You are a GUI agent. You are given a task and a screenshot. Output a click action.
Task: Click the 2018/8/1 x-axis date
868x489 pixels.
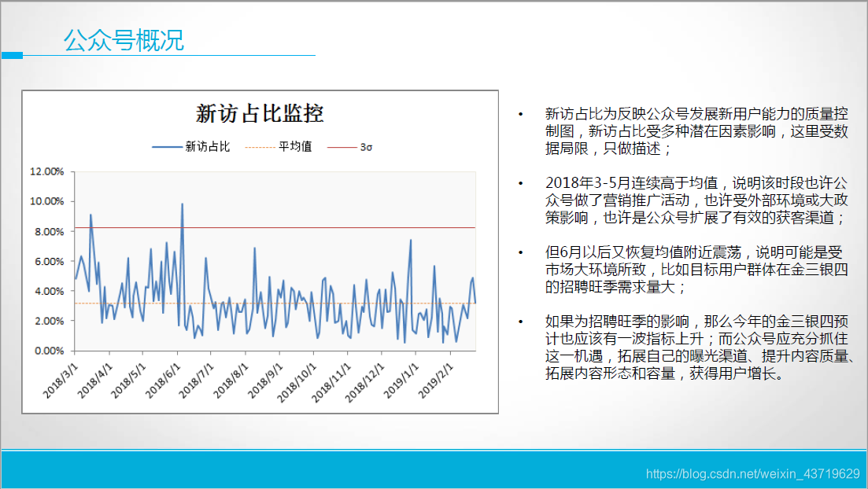click(x=231, y=381)
